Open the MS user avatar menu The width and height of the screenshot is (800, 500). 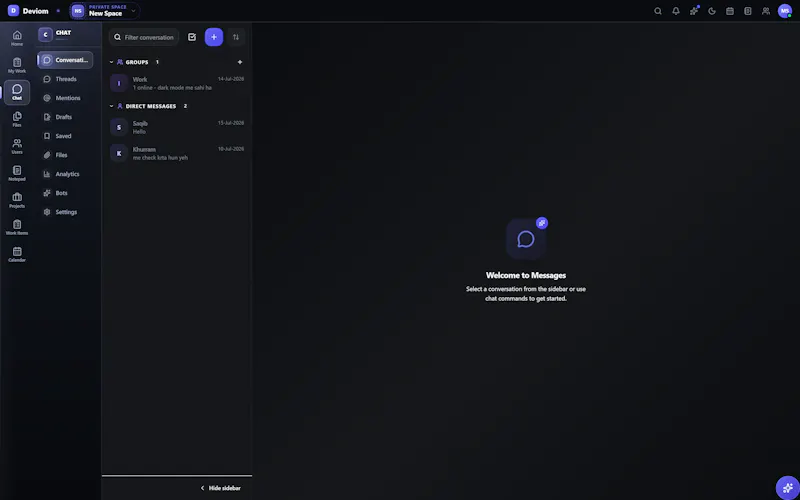[785, 11]
